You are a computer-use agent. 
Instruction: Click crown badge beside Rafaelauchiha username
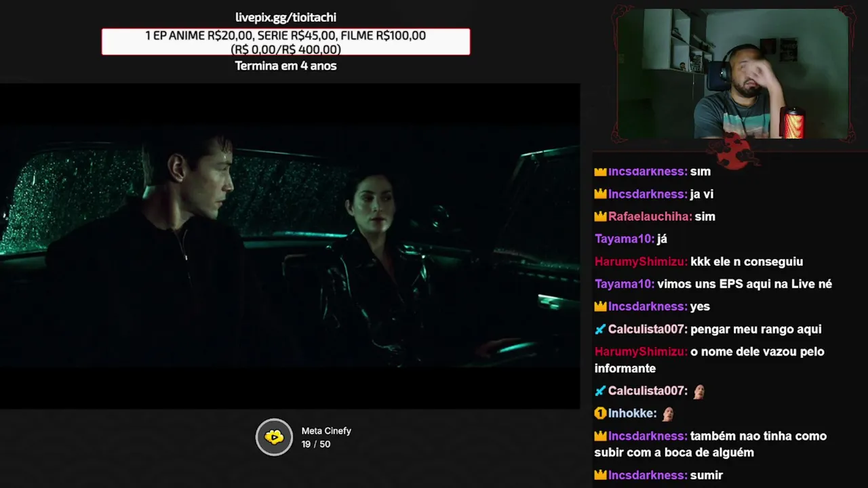[600, 216]
